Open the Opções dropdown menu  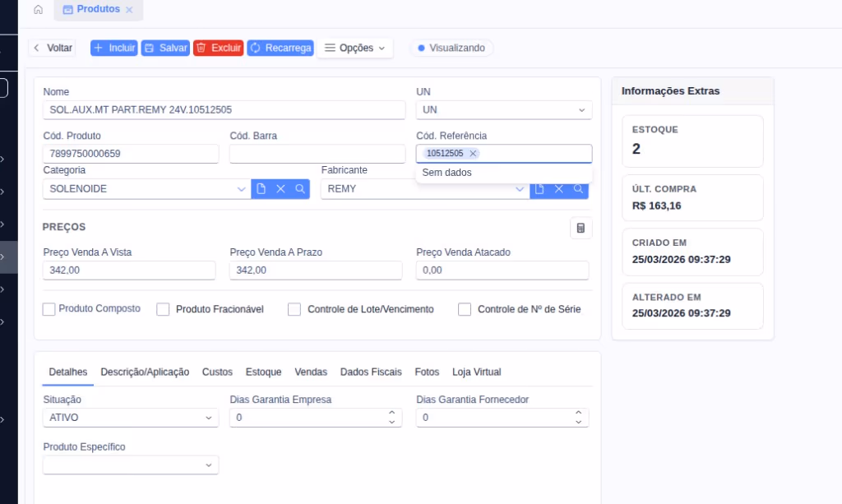point(355,48)
